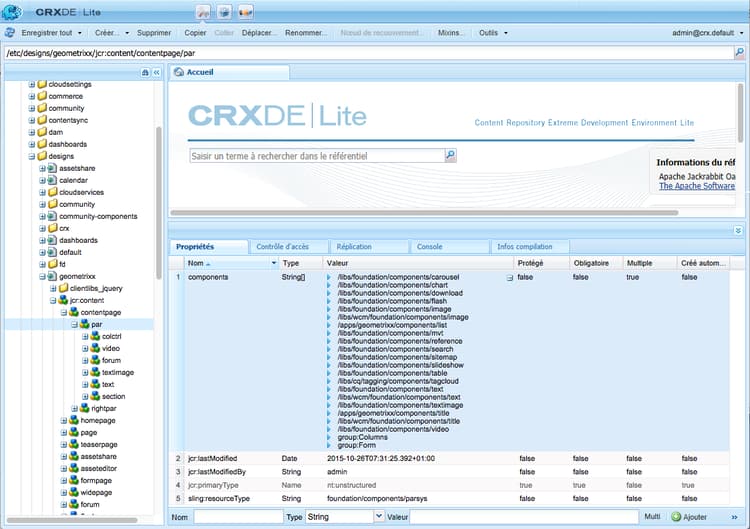Open the Outils dropdown menu

[493, 33]
